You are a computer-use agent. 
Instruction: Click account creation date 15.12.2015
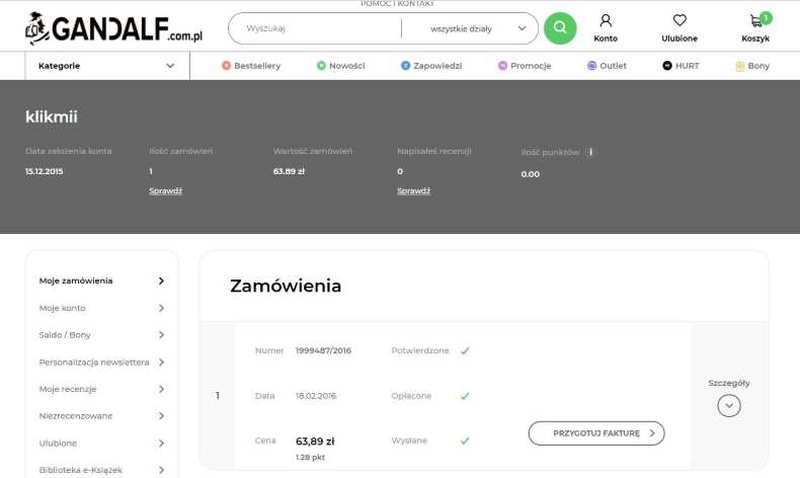(44, 171)
